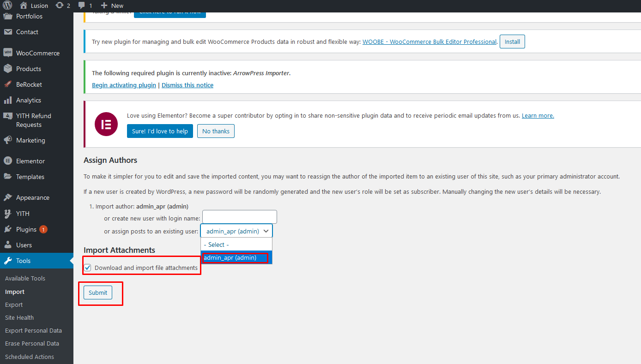Open the Import submenu item
Image resolution: width=641 pixels, height=364 pixels.
[15, 292]
